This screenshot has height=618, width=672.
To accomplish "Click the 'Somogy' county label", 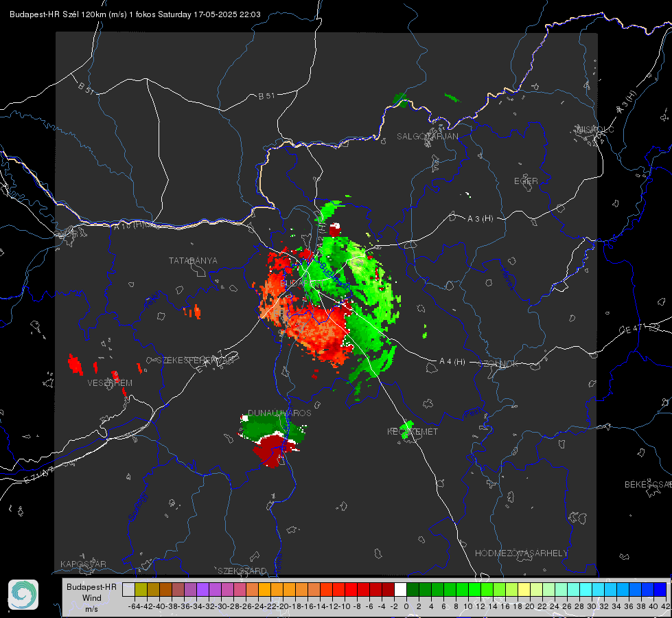I will 138,507.
